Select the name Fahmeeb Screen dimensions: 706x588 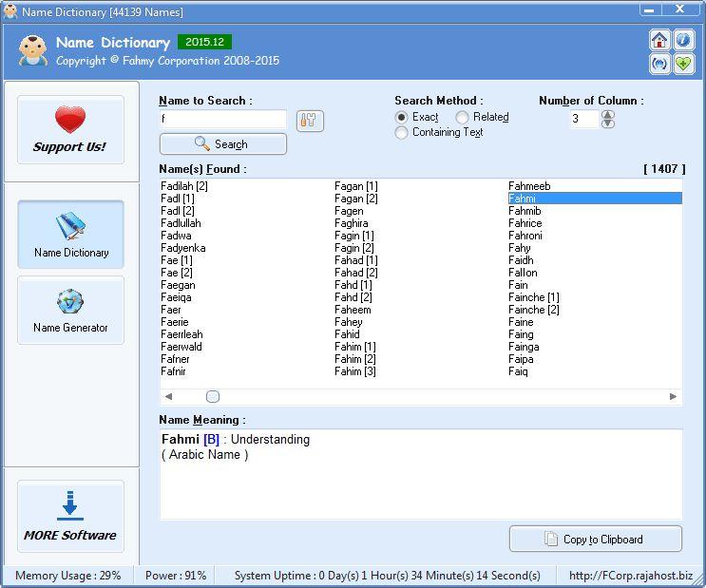pos(529,186)
